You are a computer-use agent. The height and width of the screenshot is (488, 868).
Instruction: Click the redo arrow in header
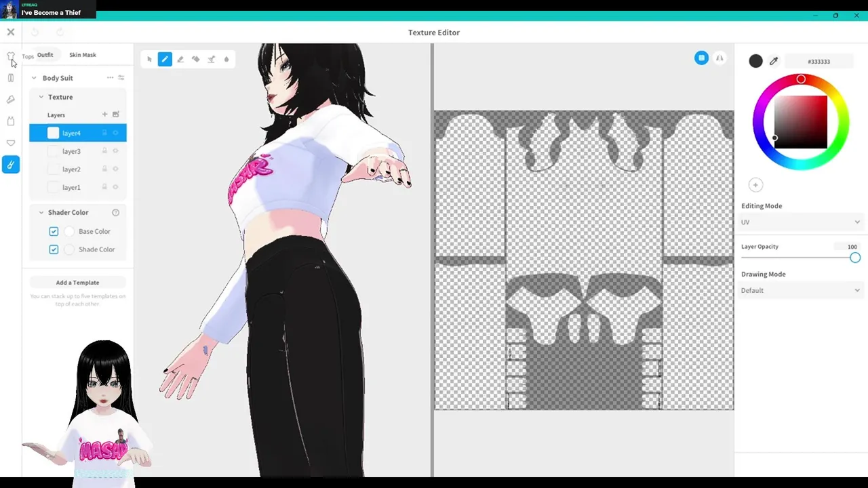60,32
